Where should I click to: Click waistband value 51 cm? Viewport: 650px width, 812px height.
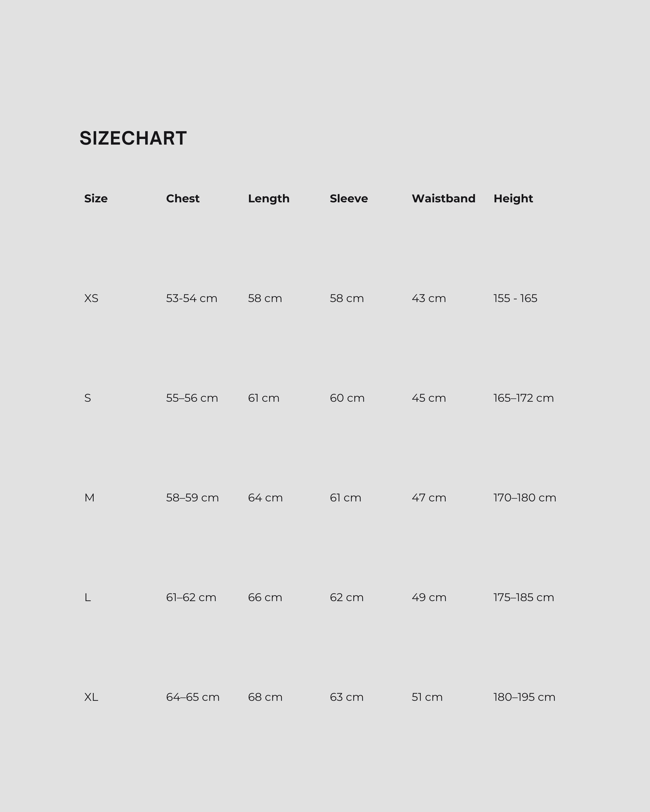[427, 697]
